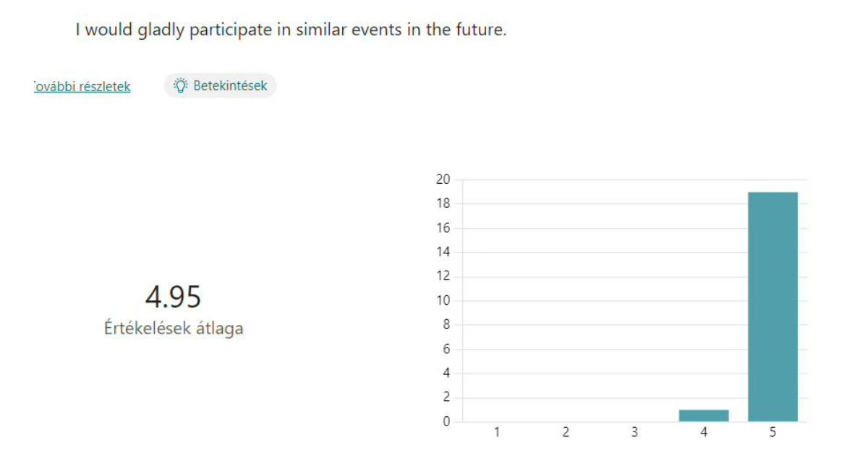This screenshot has height=456, width=868.
Task: Click y-axis value 20 on chart
Action: 443,180
